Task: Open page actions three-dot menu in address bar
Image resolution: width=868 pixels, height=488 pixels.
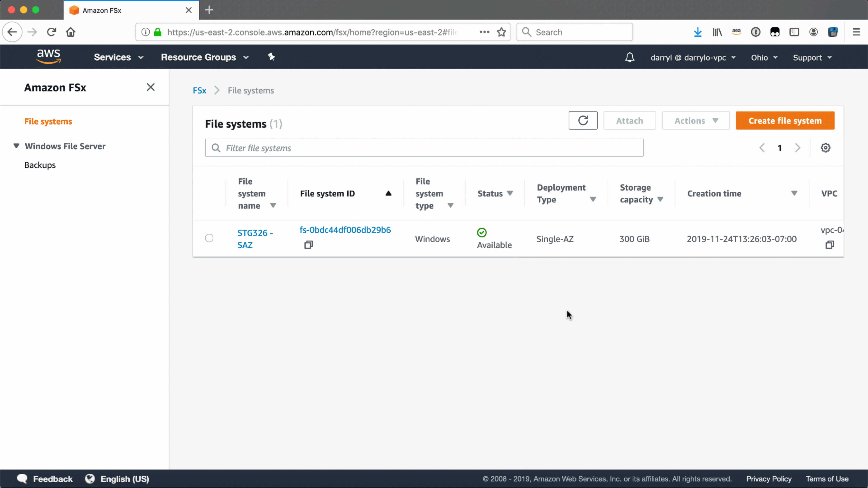Action: click(x=484, y=32)
